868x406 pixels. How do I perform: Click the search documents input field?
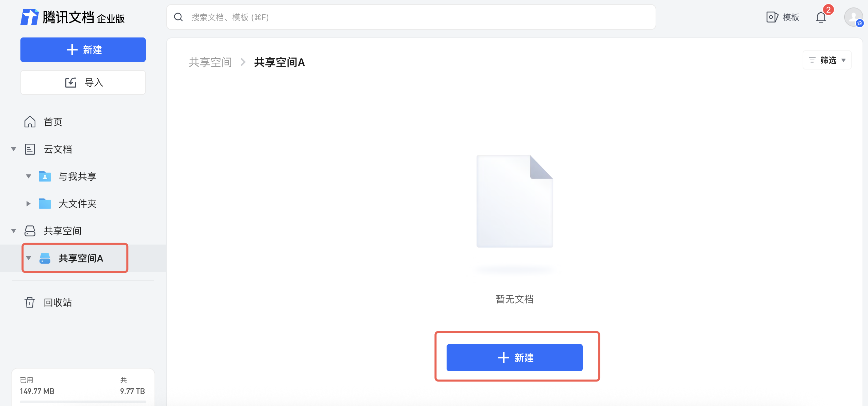click(x=408, y=17)
